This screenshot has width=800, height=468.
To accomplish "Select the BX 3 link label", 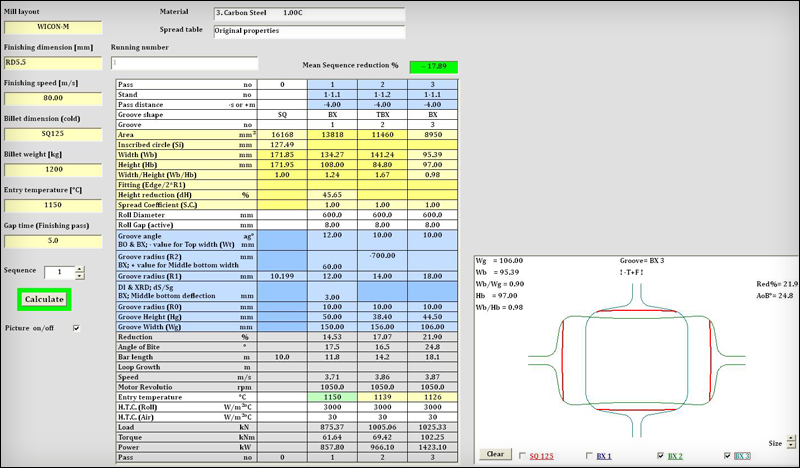I will coord(742,456).
